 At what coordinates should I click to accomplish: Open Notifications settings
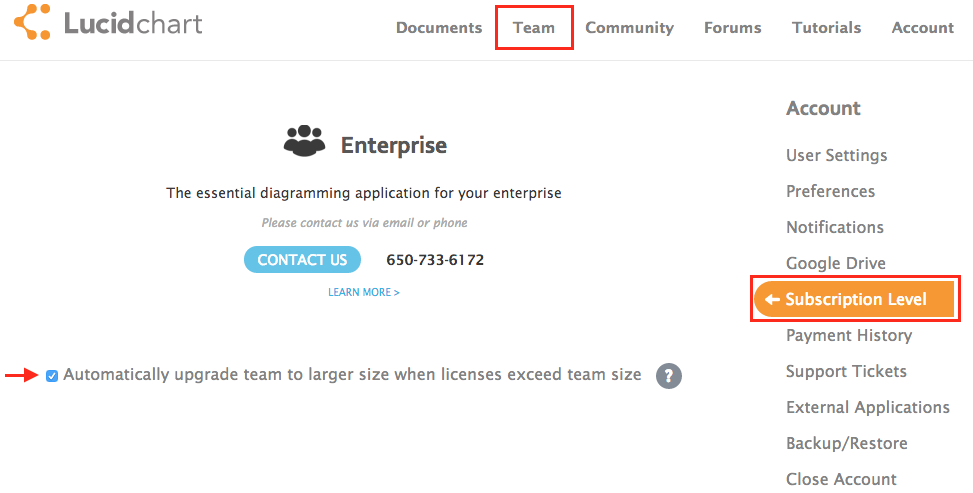click(834, 227)
